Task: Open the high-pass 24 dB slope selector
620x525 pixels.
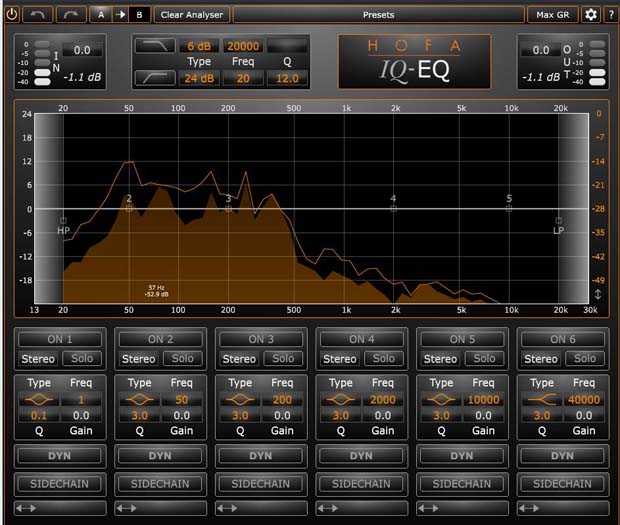Action: pyautogui.click(x=199, y=78)
